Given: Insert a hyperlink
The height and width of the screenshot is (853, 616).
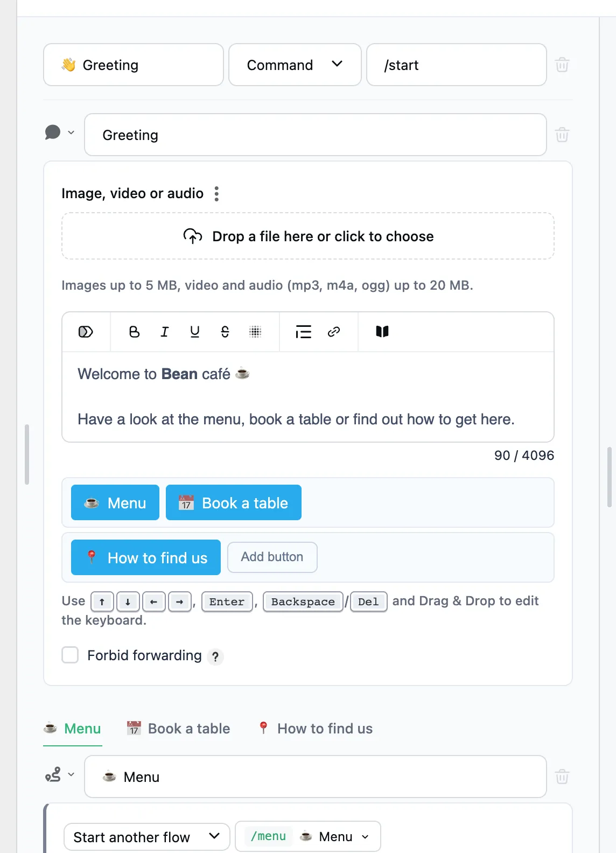Looking at the screenshot, I should click(x=334, y=332).
